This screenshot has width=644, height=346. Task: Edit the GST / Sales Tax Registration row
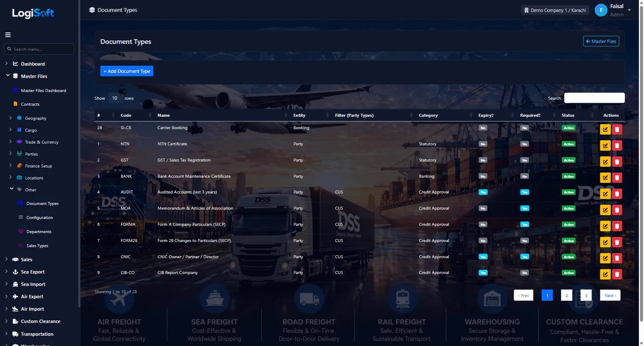tap(605, 162)
